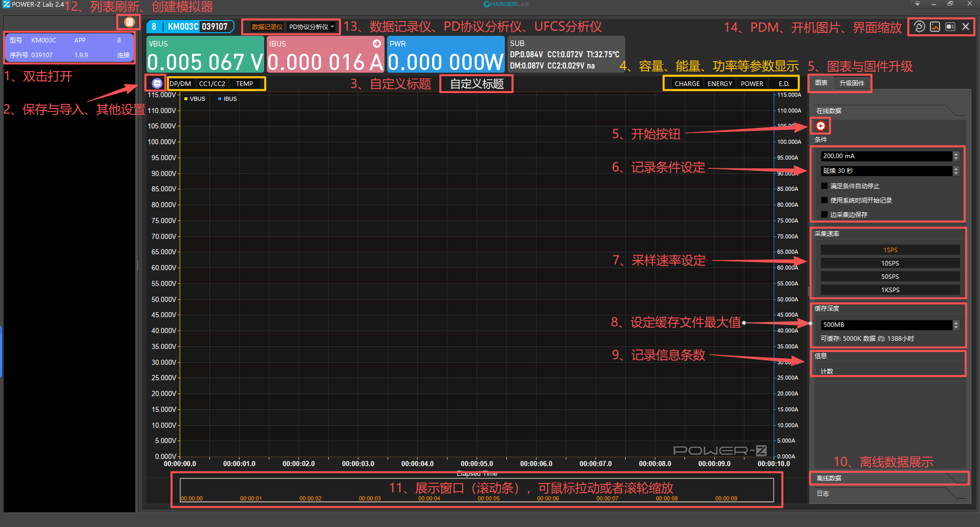Viewport: 980px width, 527px height.
Task: Click the arrow icon in IBUS panel
Action: [377, 43]
